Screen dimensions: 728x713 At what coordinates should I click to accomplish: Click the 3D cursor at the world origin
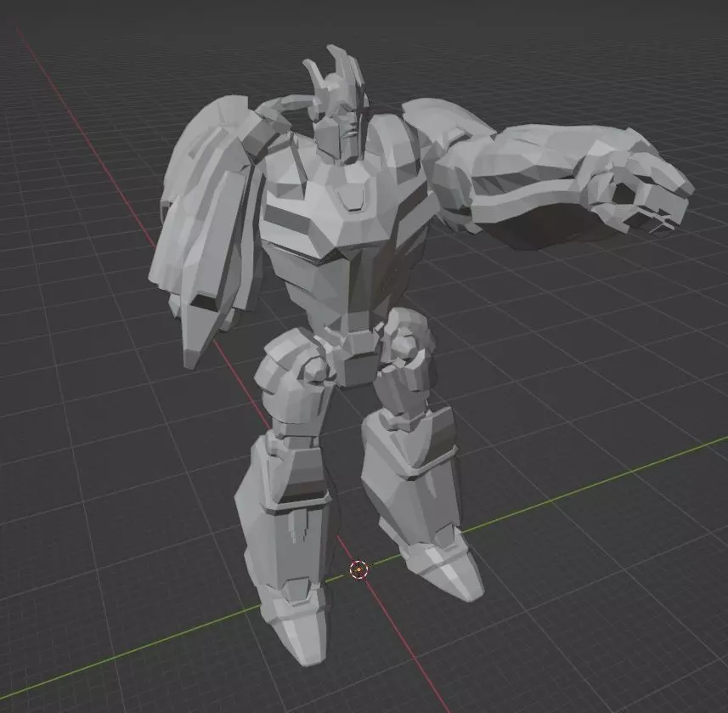pos(358,569)
